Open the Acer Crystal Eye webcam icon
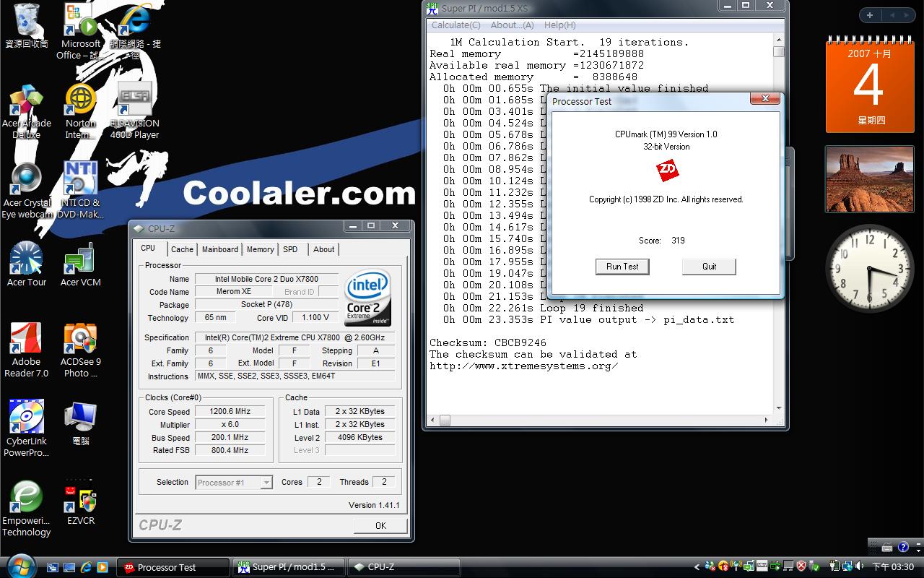924x578 pixels. point(27,190)
